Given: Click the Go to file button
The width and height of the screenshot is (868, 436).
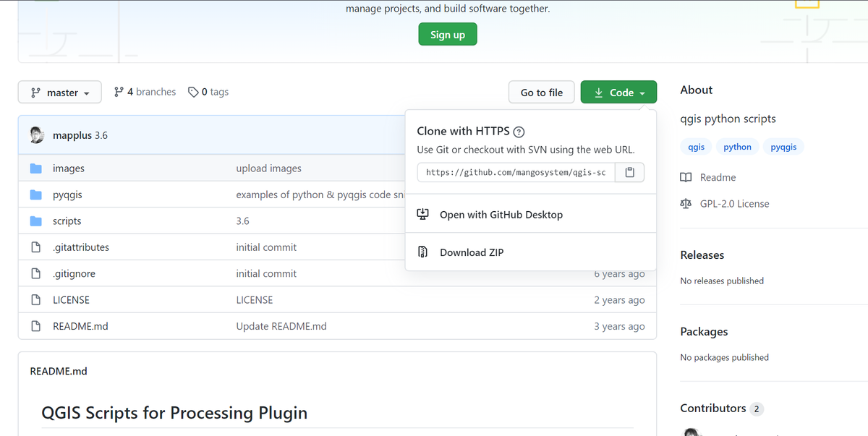Looking at the screenshot, I should (x=541, y=93).
